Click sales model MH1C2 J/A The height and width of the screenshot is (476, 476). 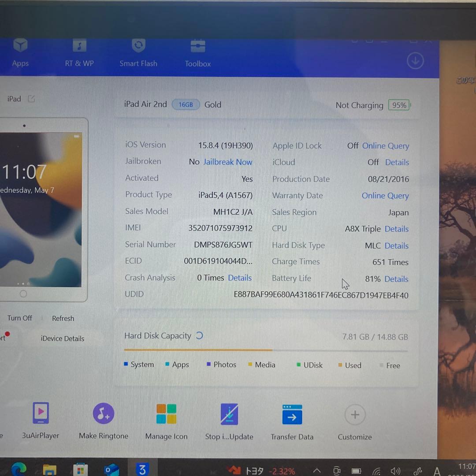tap(233, 212)
